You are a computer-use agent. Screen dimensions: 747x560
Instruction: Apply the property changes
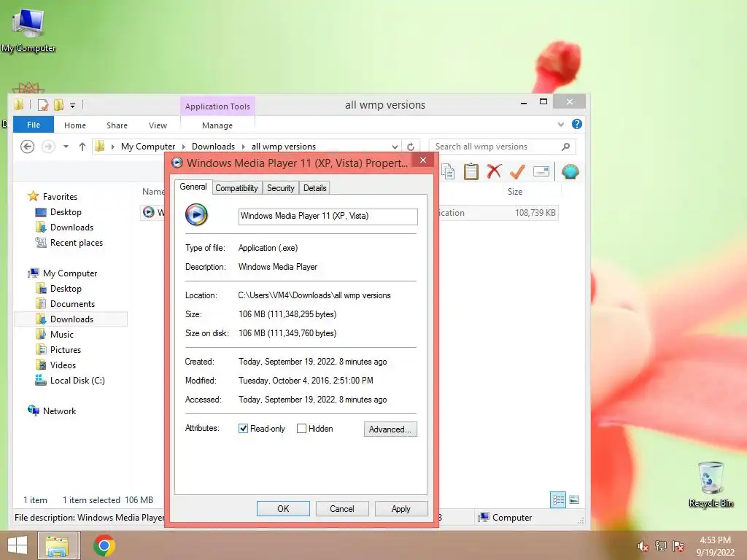(401, 508)
